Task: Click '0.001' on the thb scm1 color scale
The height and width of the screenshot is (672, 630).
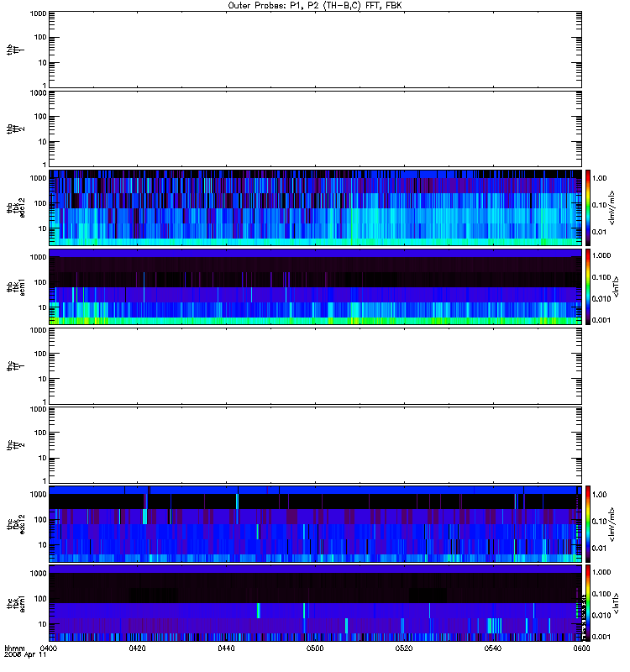Action: pos(601,320)
